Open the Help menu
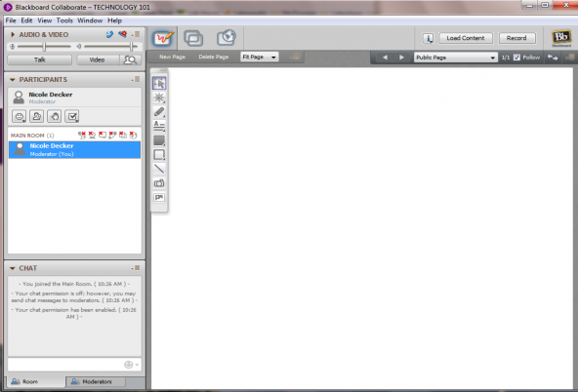This screenshot has height=392, width=578. tap(114, 20)
